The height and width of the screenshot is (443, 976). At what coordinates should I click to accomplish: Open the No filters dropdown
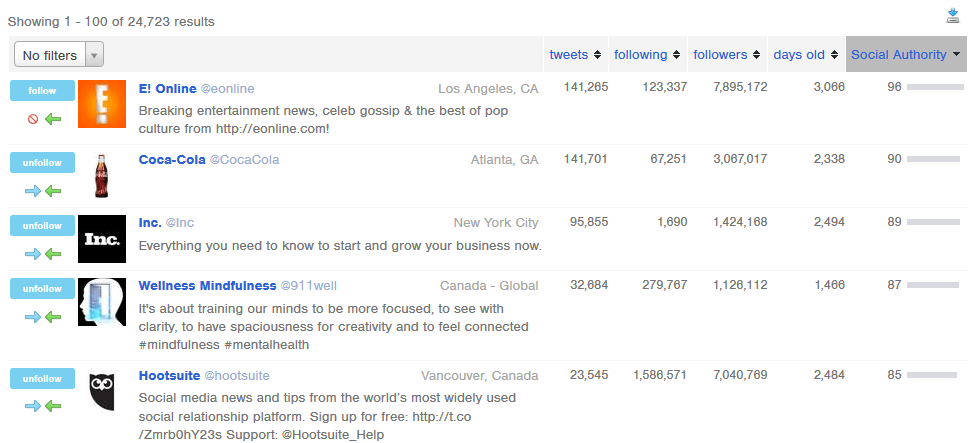59,55
